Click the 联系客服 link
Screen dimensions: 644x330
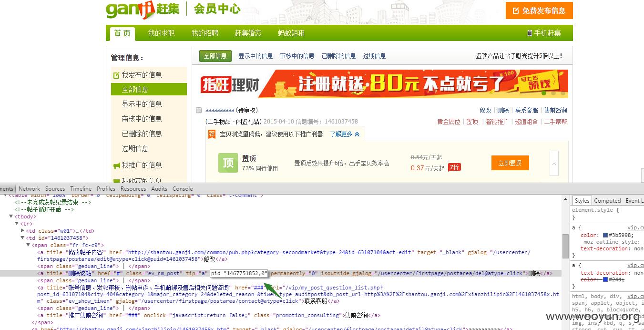(x=526, y=110)
